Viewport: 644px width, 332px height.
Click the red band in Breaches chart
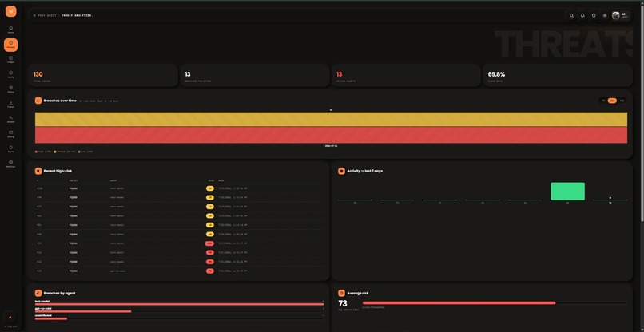point(331,135)
